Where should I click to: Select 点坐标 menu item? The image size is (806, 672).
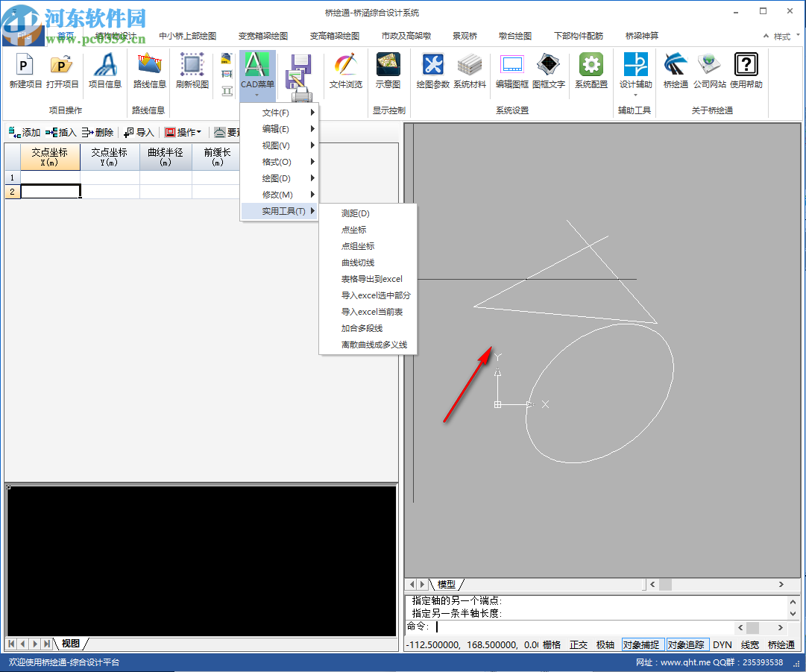tap(368, 230)
